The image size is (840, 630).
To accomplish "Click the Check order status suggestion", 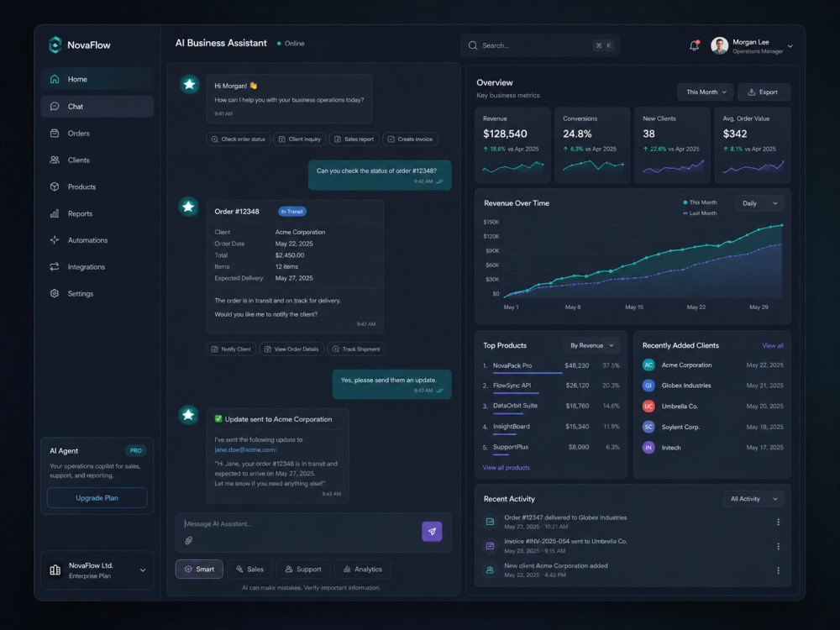I will [x=239, y=139].
